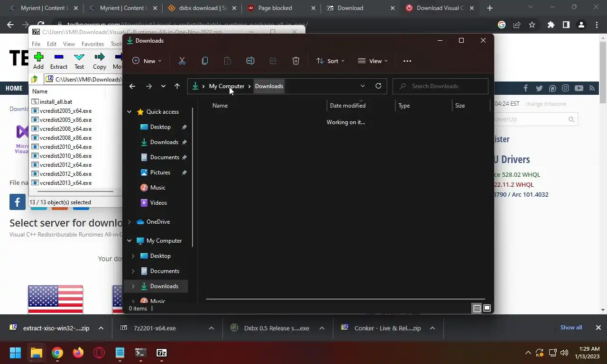Open options arrow for 7z2201-x64.exe download
Image resolution: width=607 pixels, height=364 pixels.
click(x=212, y=328)
